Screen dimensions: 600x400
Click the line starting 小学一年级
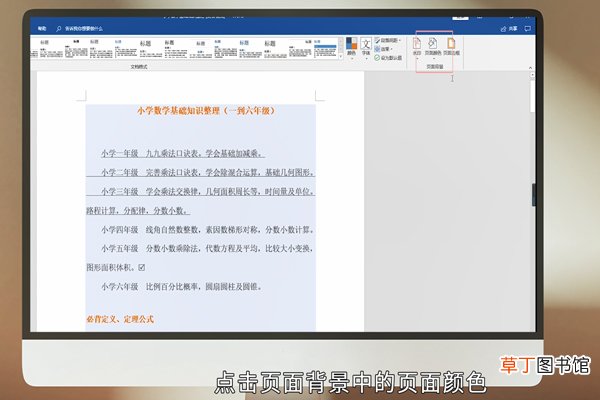click(183, 153)
